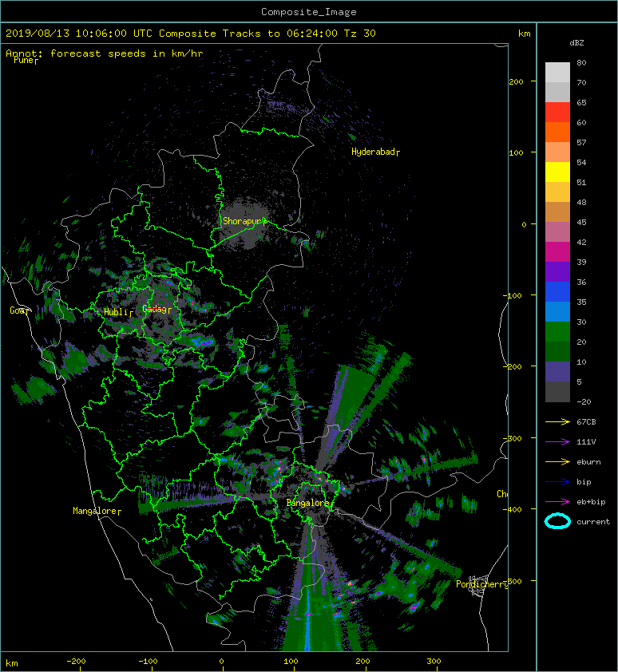618x672 pixels.
Task: Click the cyan 'current' ellipse symbol
Action: pos(557,521)
